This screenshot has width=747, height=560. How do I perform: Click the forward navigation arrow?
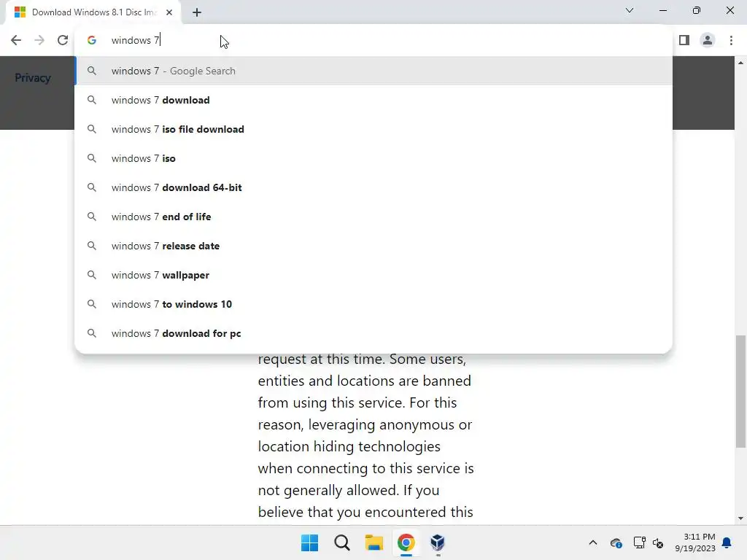[39, 40]
